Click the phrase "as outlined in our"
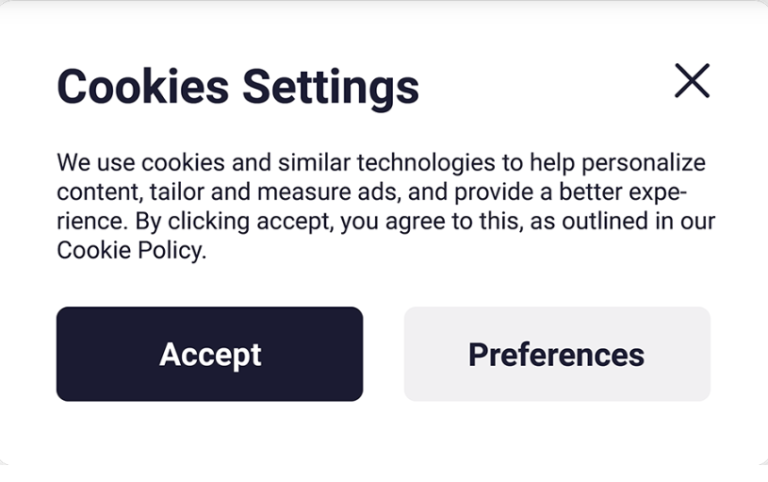Image resolution: width=768 pixels, height=482 pixels. tap(620, 221)
